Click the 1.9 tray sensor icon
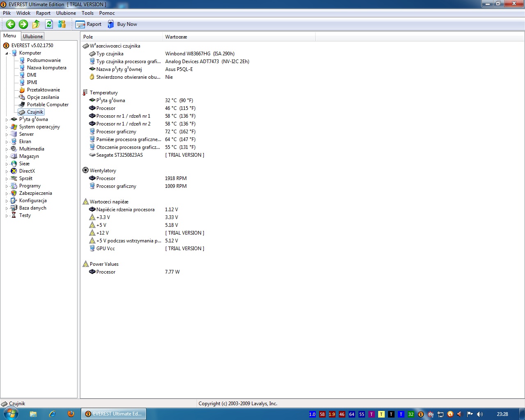The image size is (525, 420). (332, 414)
